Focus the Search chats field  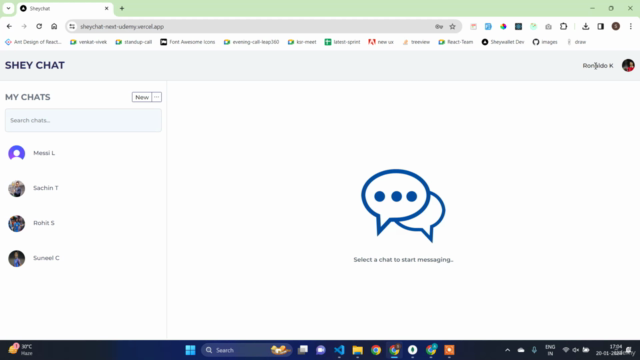[x=83, y=120]
